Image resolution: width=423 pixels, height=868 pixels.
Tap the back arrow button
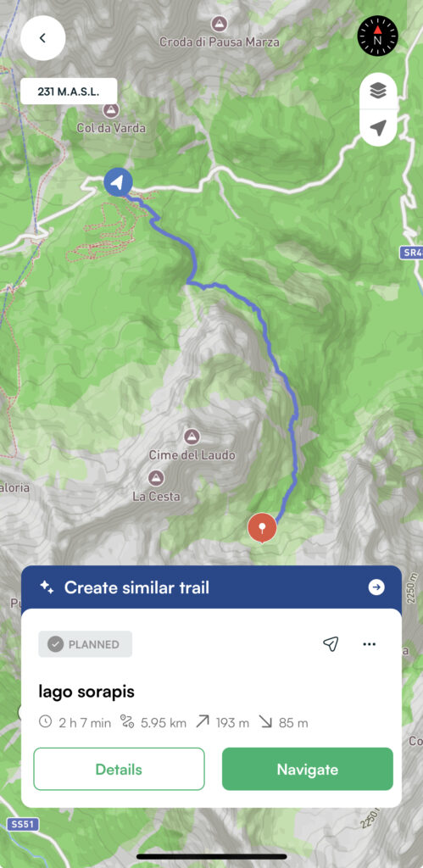pyautogui.click(x=42, y=37)
